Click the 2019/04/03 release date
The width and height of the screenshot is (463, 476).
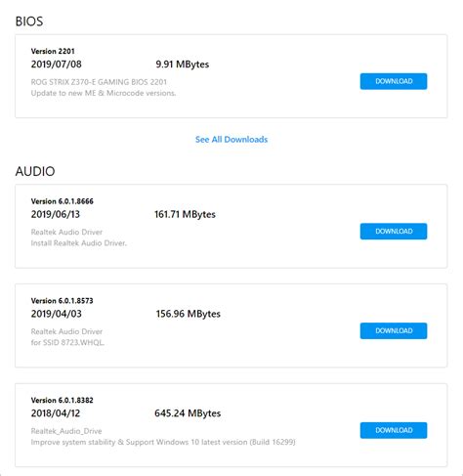57,314
